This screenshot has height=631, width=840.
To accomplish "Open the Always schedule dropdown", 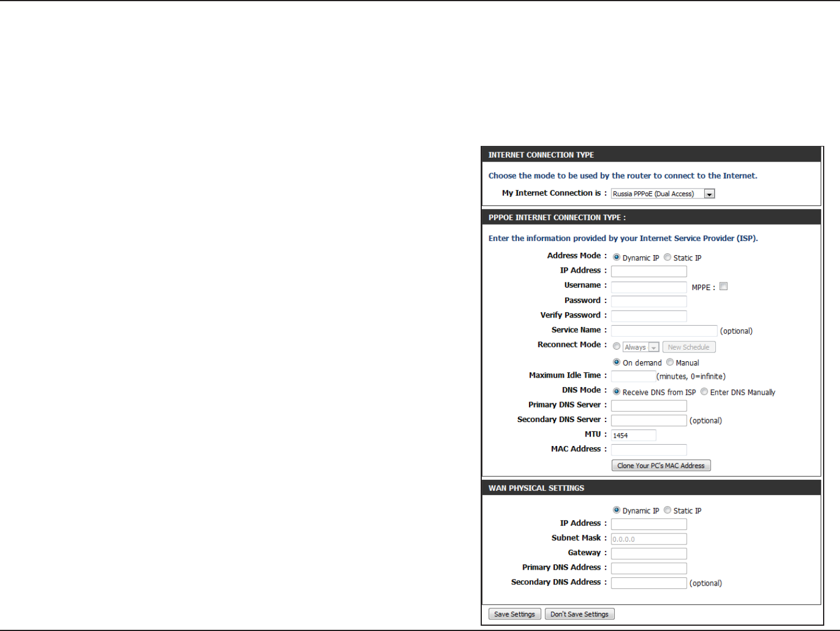I will click(x=640, y=347).
